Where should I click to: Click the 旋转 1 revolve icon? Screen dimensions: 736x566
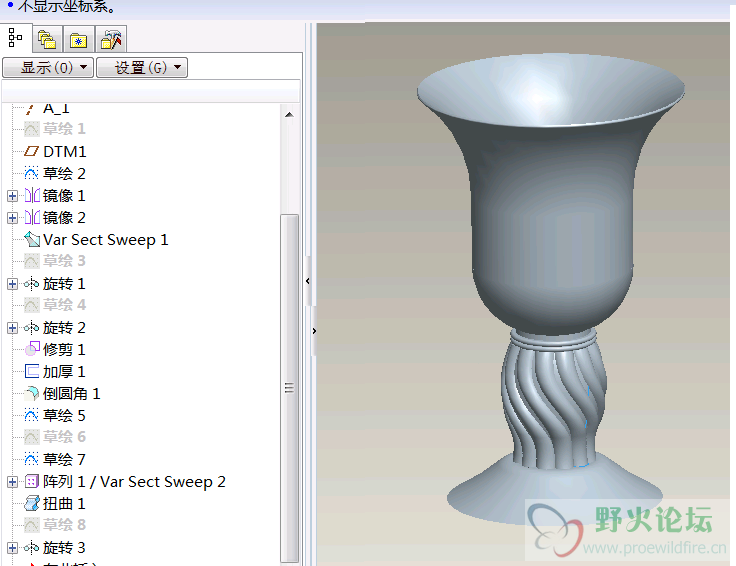[31, 283]
